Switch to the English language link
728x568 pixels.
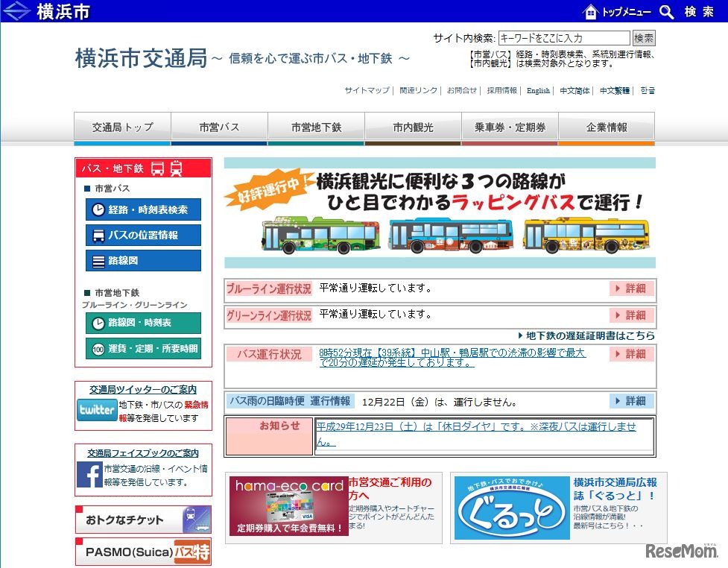coord(538,90)
